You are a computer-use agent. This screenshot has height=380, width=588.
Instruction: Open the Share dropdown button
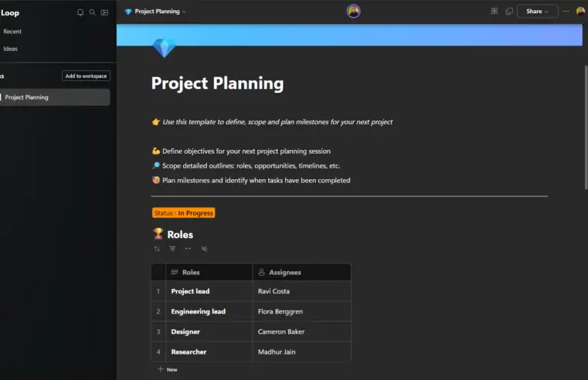coord(537,12)
